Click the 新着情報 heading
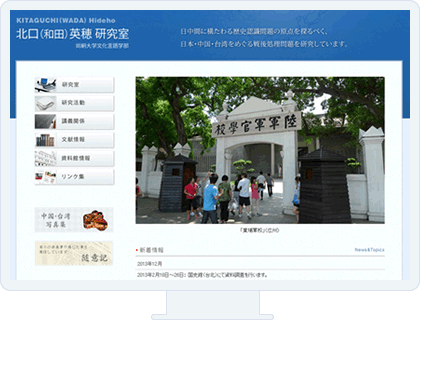440x367 pixels. point(151,250)
